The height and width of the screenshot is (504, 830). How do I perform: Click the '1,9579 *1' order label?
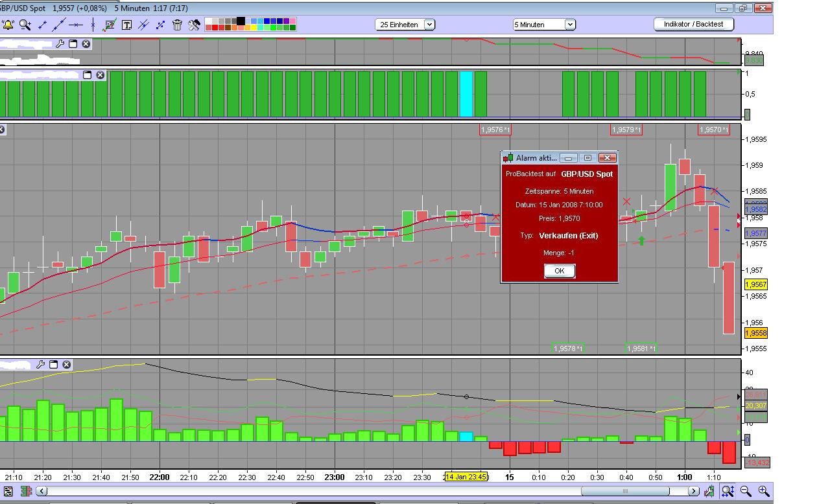[x=626, y=130]
